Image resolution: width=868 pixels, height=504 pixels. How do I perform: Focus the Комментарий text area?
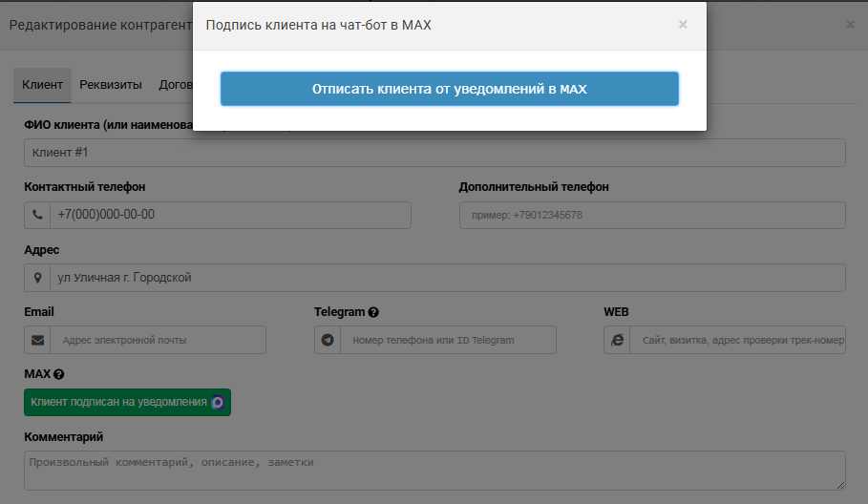click(x=434, y=471)
